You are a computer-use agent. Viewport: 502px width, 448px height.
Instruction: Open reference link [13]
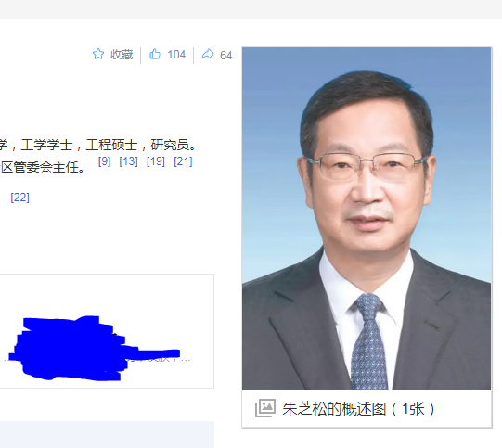128,161
